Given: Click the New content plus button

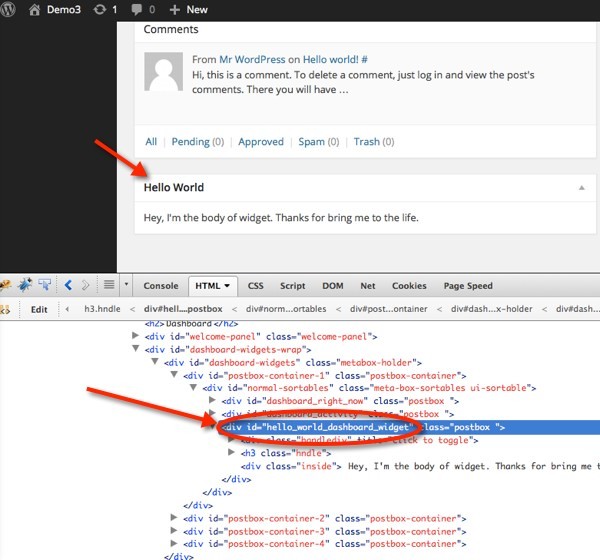Looking at the screenshot, I should tap(189, 10).
